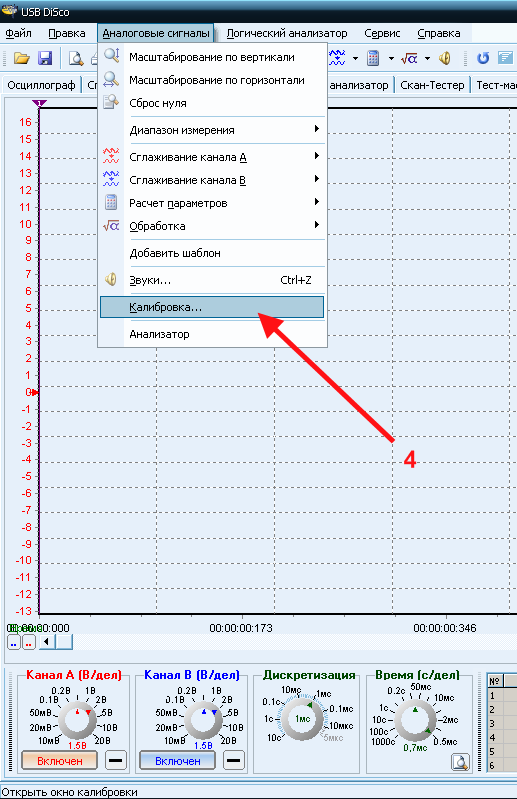The height and width of the screenshot is (799, 517).
Task: Toggle Канал B Включен button
Action: tap(177, 761)
